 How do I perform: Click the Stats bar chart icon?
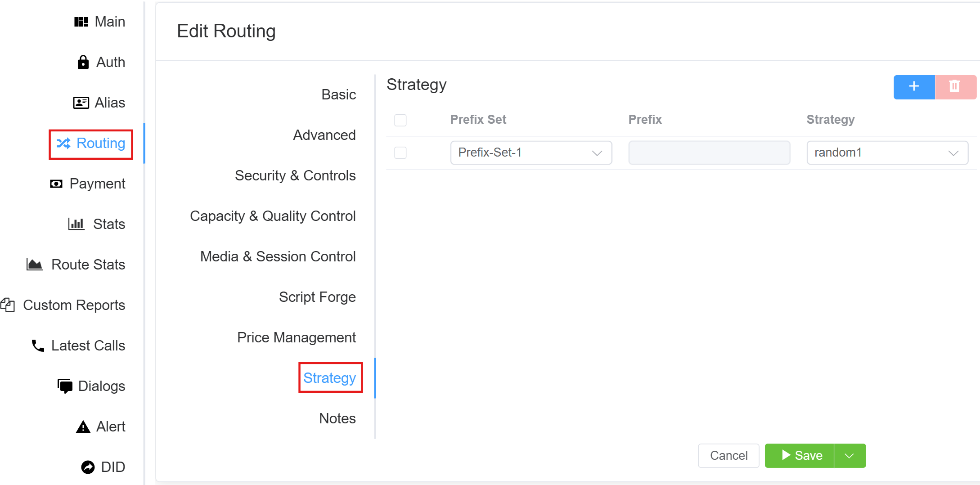coord(76,224)
